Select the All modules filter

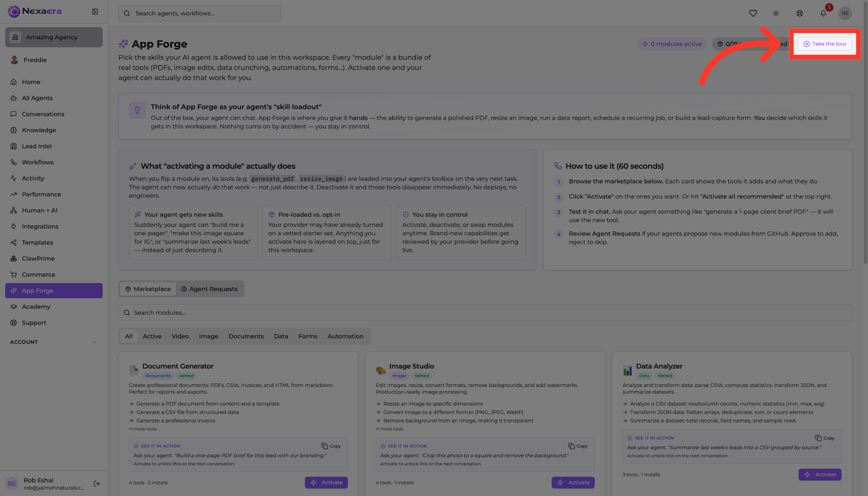click(129, 336)
